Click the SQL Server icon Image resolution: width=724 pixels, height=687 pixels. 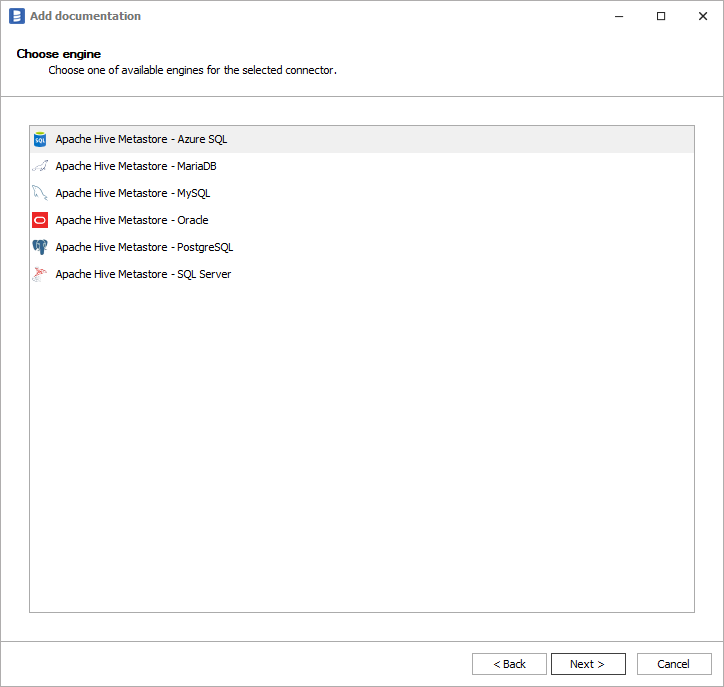pos(40,275)
